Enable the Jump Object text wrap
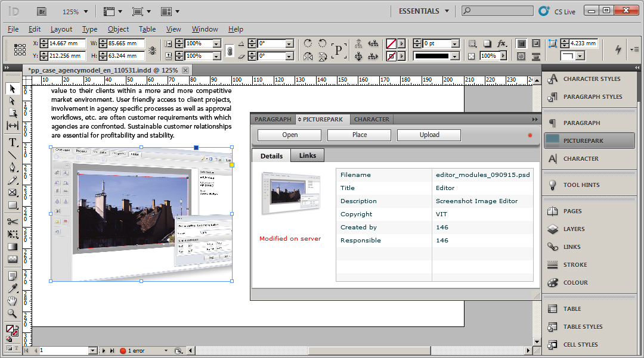This screenshot has width=644, height=358. click(x=536, y=56)
